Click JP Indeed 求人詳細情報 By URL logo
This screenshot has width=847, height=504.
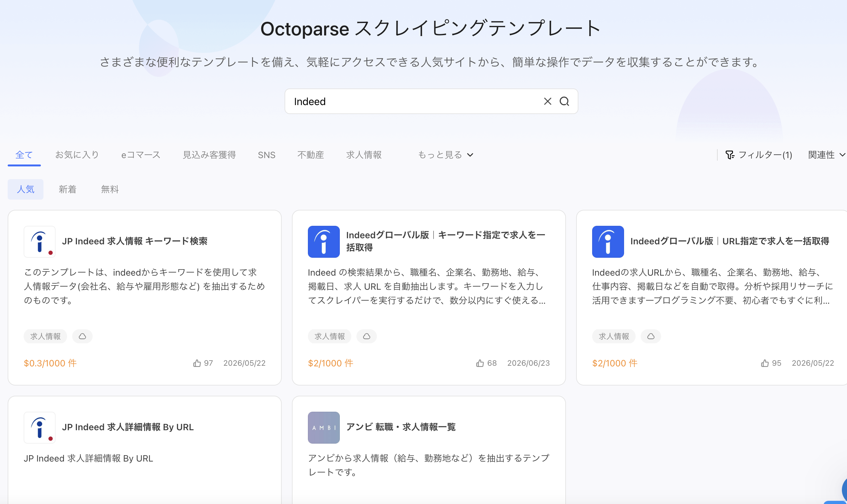coord(39,427)
